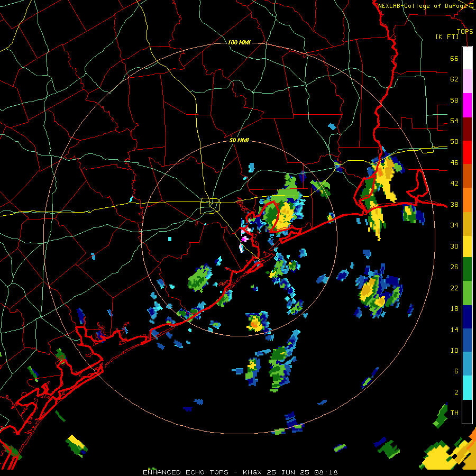Screen dimensions: 476x476
Task: Click the TH threshold label
Action: click(454, 413)
